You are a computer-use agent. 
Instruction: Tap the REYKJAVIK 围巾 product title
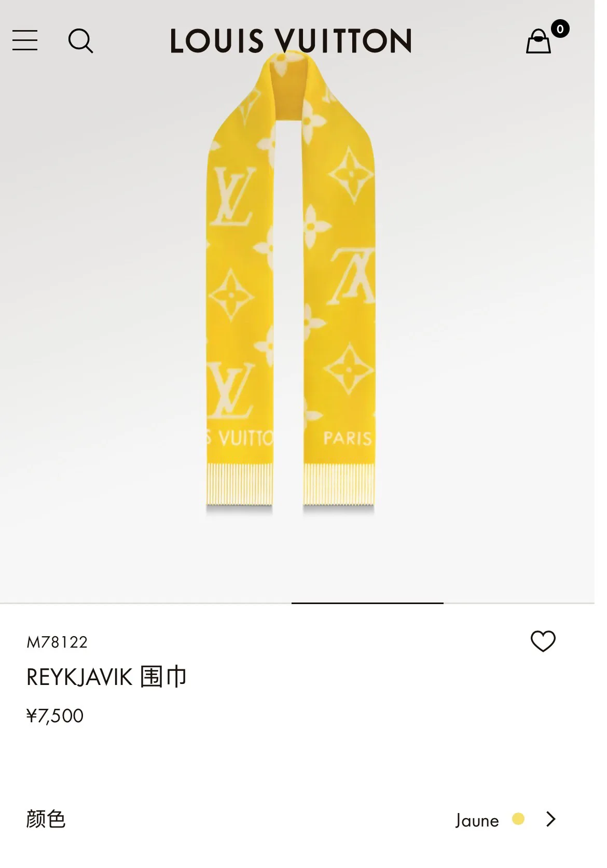(x=106, y=677)
